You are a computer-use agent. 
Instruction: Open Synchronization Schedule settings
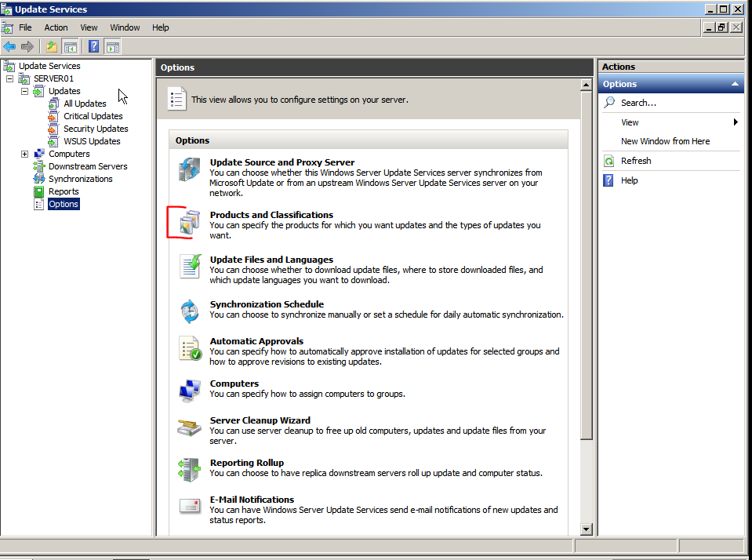(x=267, y=304)
